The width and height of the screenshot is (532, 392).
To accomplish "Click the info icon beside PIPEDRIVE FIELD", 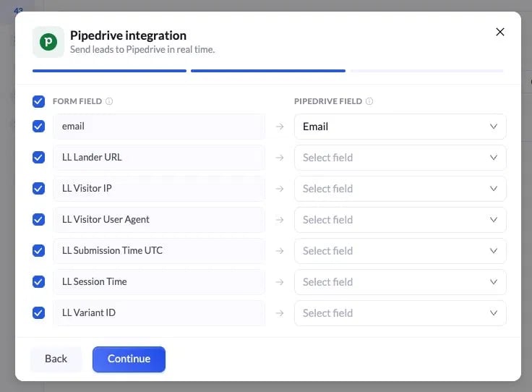I will pyautogui.click(x=369, y=101).
